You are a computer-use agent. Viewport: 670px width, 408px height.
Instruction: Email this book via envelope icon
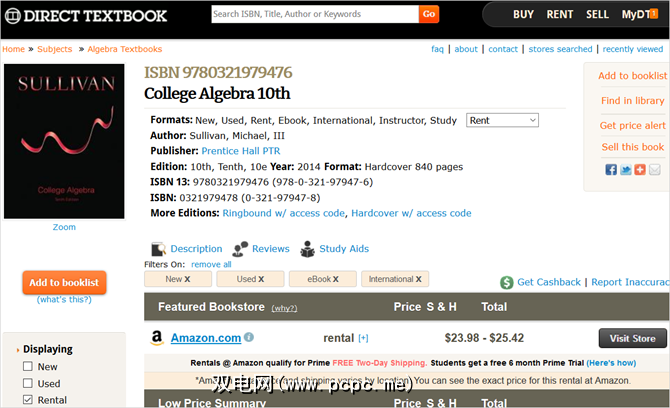655,170
